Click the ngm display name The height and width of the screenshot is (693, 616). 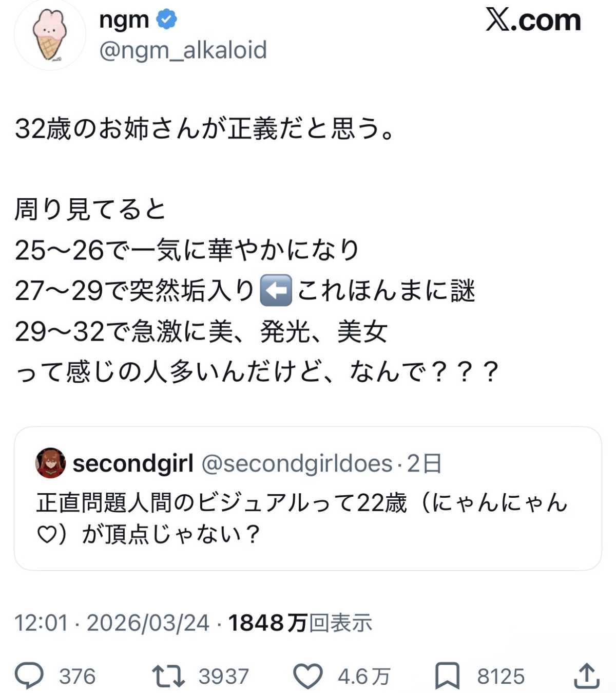tap(124, 20)
